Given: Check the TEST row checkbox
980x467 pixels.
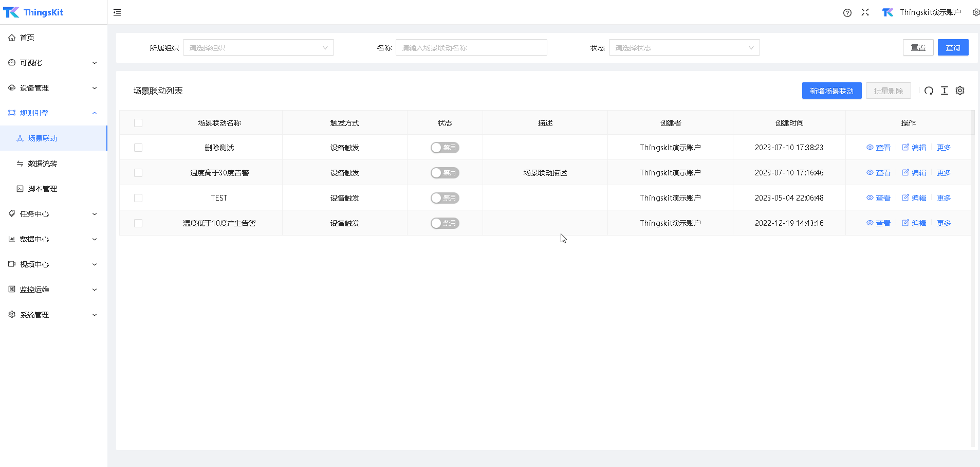Looking at the screenshot, I should [138, 198].
